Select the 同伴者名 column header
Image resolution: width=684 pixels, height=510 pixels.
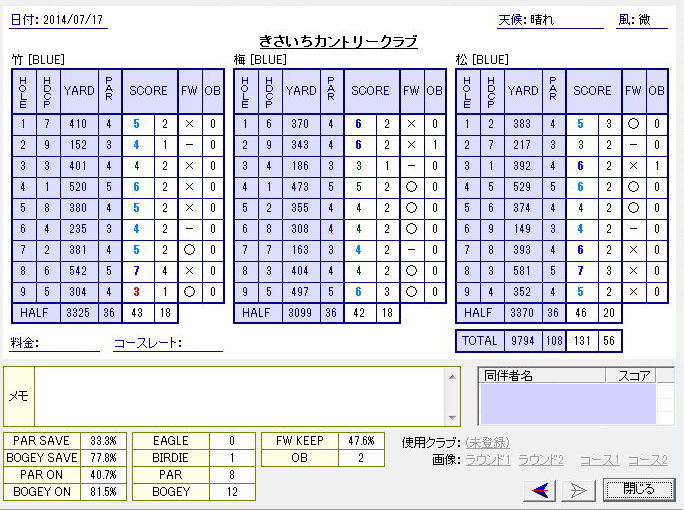542,375
